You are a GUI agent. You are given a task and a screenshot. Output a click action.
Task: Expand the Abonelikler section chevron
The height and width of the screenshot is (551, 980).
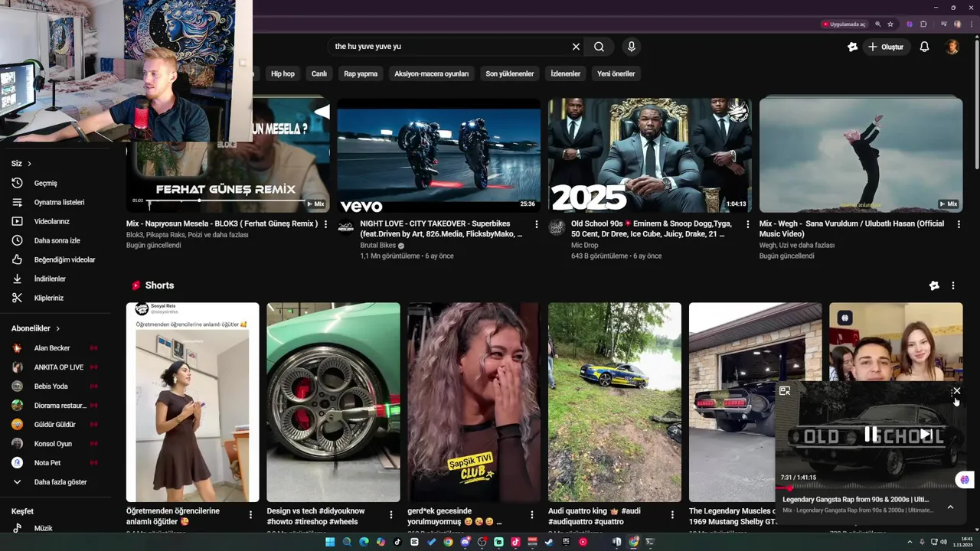[57, 328]
